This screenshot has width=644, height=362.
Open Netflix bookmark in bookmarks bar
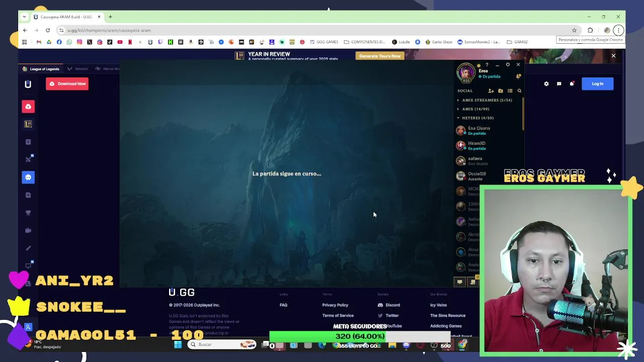coord(130,42)
